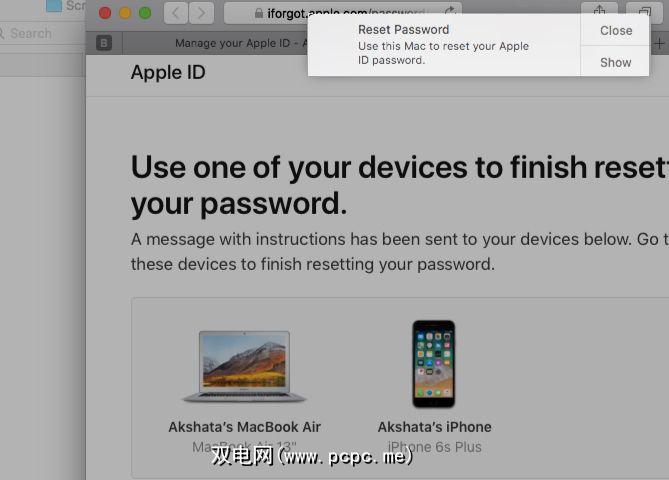Focus the iforgot.apple.com address field
Image resolution: width=669 pixels, height=480 pixels.
coord(343,13)
